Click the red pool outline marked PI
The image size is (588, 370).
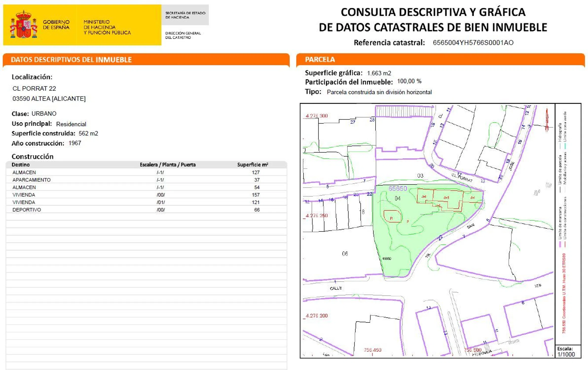coord(392,216)
